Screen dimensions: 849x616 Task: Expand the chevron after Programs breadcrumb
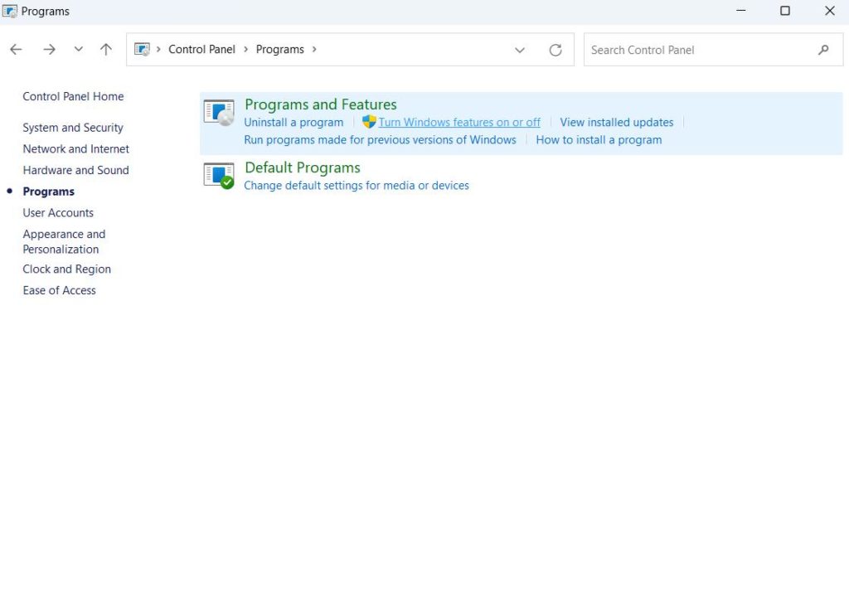click(314, 49)
